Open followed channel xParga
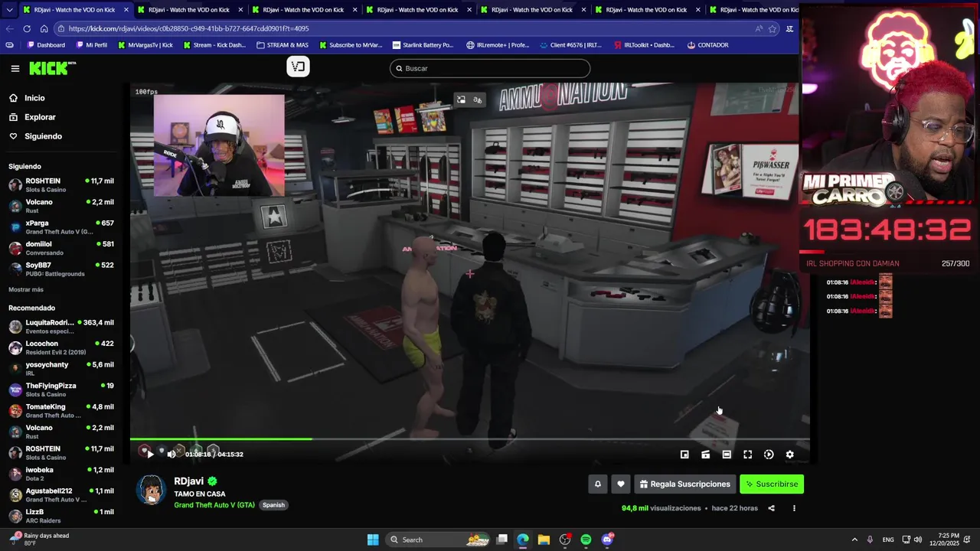980x551 pixels. point(61,227)
